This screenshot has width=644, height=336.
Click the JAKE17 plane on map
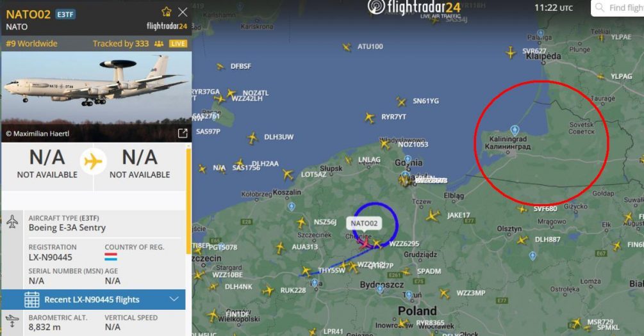click(x=433, y=216)
